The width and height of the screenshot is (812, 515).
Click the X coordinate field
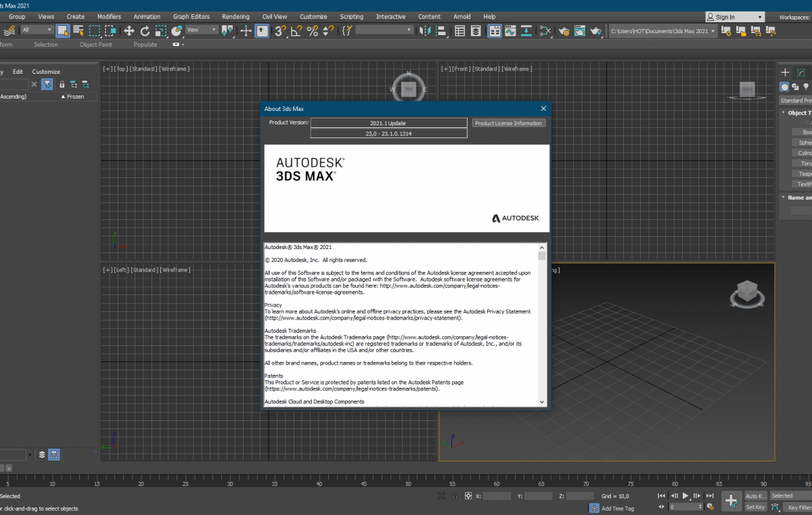tap(497, 496)
